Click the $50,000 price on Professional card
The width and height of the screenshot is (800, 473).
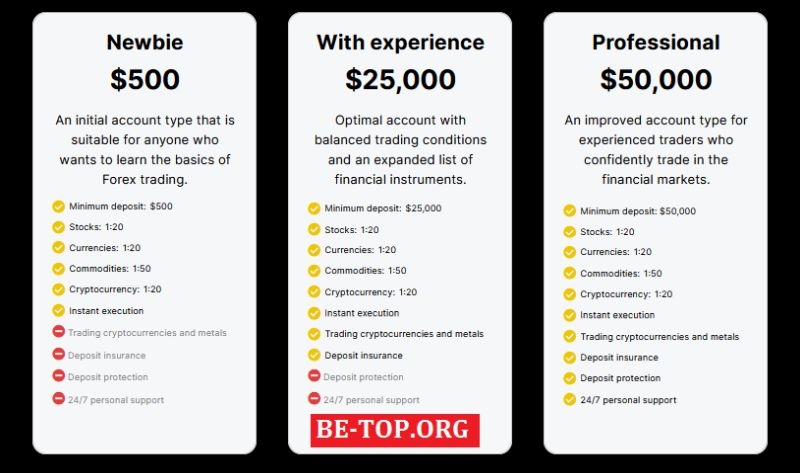(x=655, y=80)
